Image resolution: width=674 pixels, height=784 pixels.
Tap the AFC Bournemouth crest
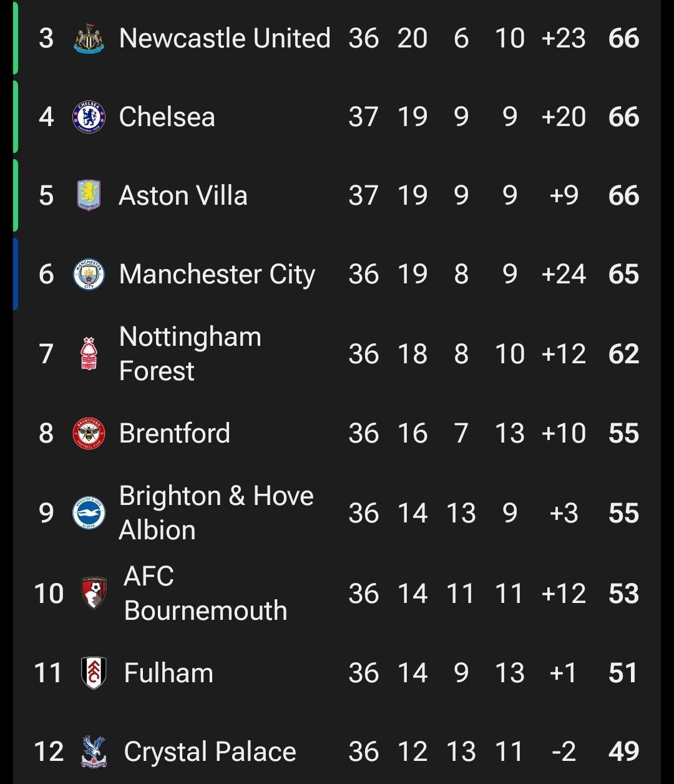pyautogui.click(x=94, y=593)
